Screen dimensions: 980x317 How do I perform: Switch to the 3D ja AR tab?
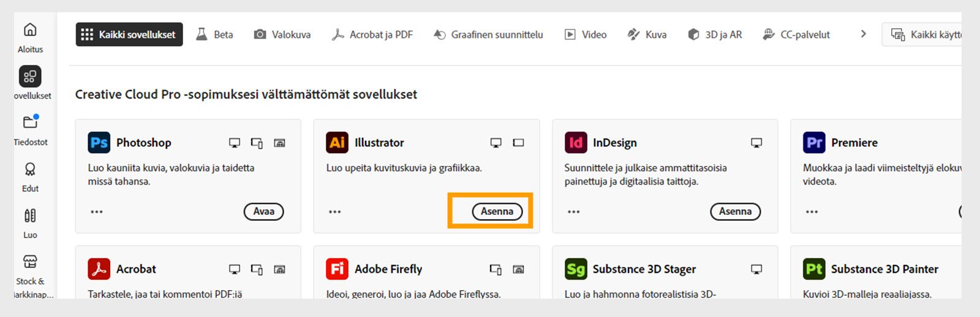tap(715, 34)
